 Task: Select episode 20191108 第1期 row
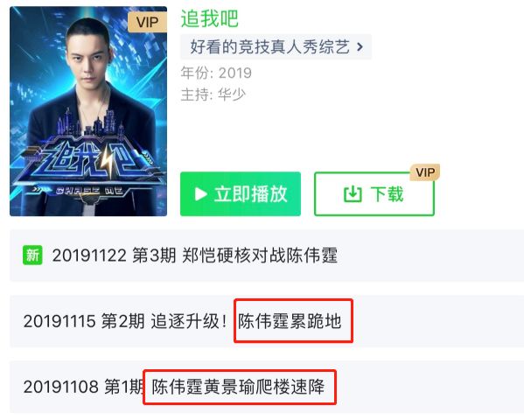(x=267, y=387)
